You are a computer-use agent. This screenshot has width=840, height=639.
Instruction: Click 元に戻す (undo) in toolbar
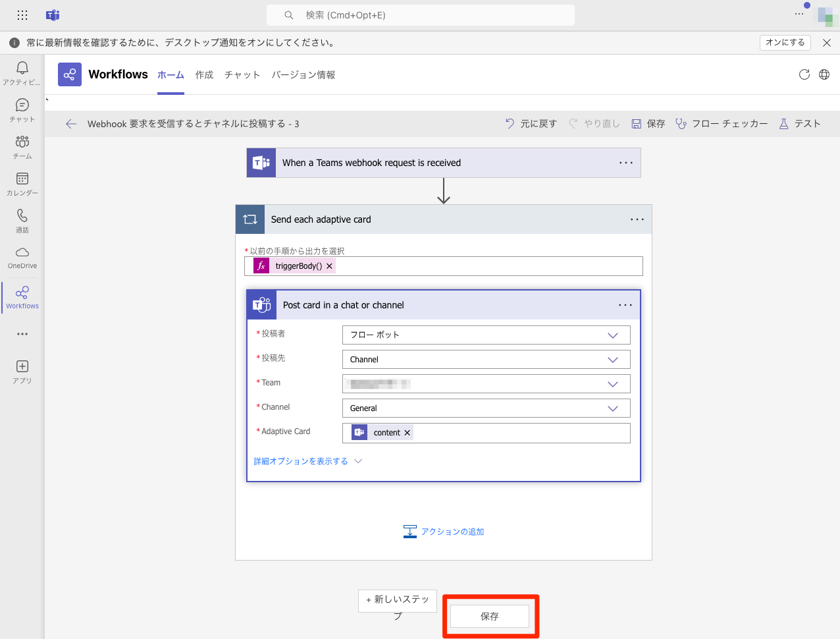(x=531, y=124)
